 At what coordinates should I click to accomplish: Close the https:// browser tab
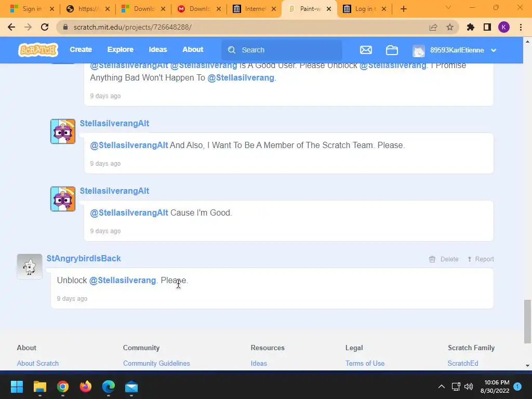108,9
